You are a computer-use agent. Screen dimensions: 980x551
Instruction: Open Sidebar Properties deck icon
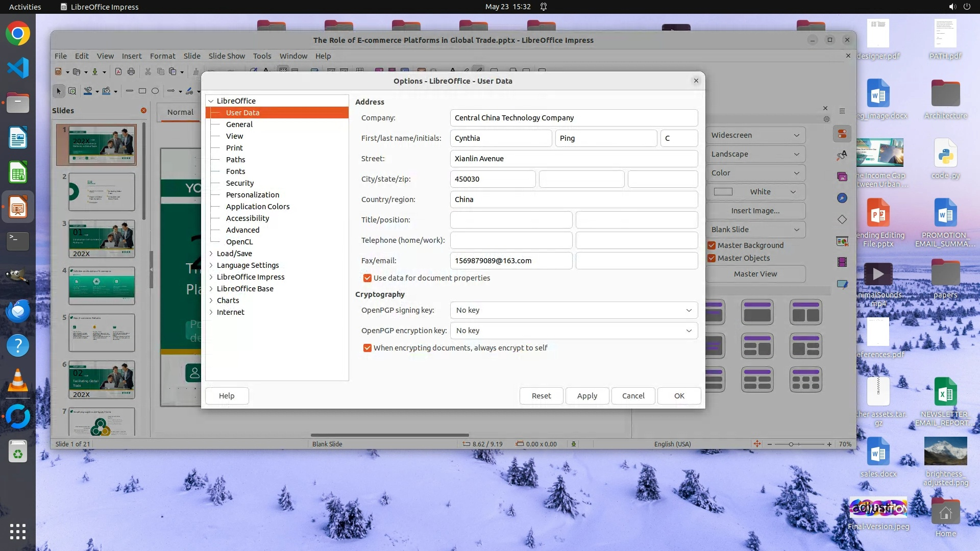[842, 134]
